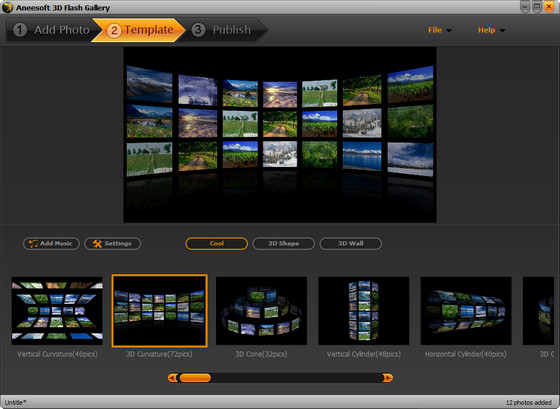Click the right scroll arrow for templates

point(388,378)
